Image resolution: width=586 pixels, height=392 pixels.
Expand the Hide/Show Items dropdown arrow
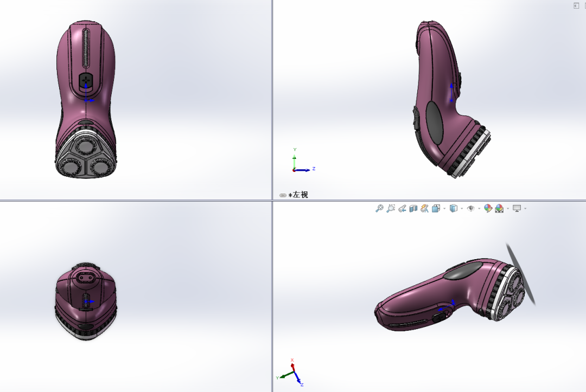coord(479,209)
